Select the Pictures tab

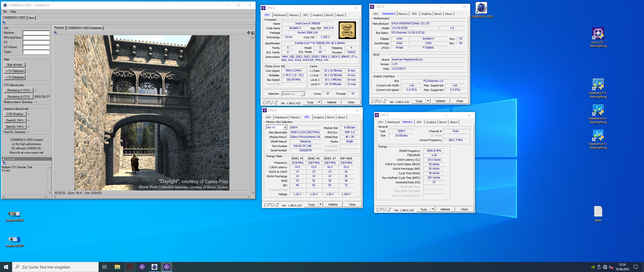tap(59, 28)
